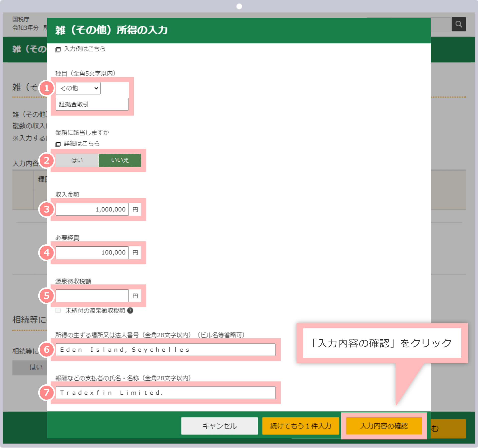The height and width of the screenshot is (448, 478).
Task: Open the 入力例はこちら link
Action: point(84,49)
